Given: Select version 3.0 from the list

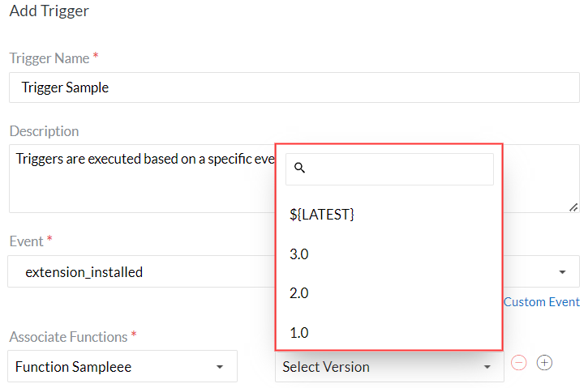Looking at the screenshot, I should (299, 254).
